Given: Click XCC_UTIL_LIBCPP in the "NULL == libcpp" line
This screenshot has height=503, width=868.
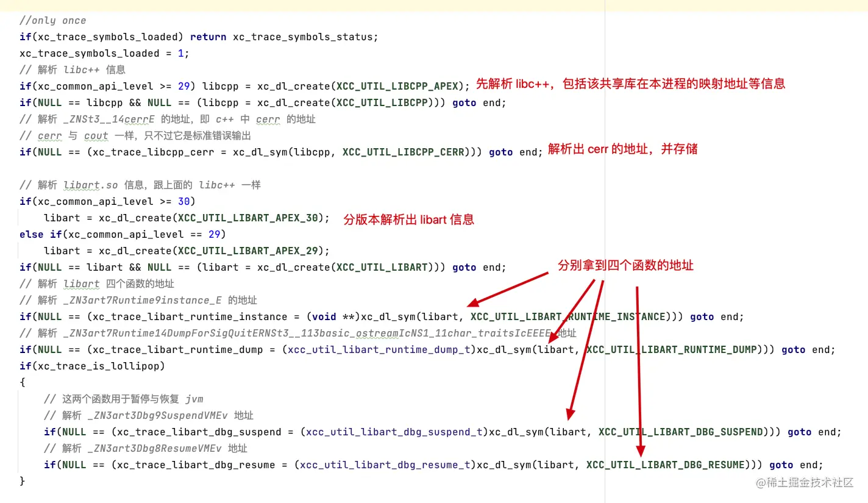Looking at the screenshot, I should tap(382, 103).
